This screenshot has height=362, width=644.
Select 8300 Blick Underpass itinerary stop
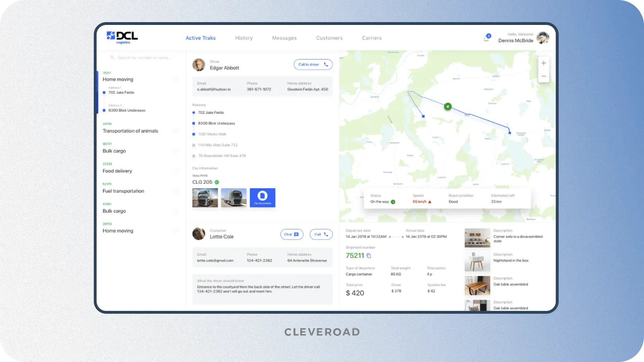click(x=217, y=123)
